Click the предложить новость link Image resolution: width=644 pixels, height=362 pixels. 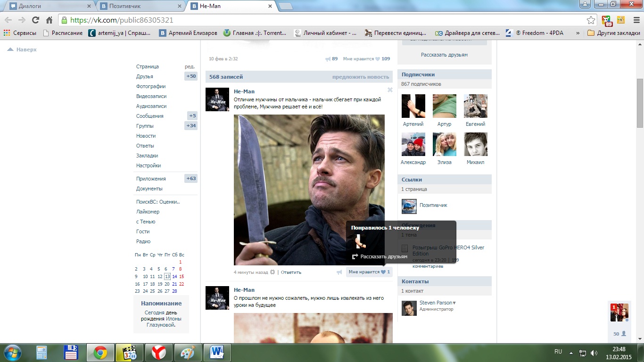(x=361, y=77)
